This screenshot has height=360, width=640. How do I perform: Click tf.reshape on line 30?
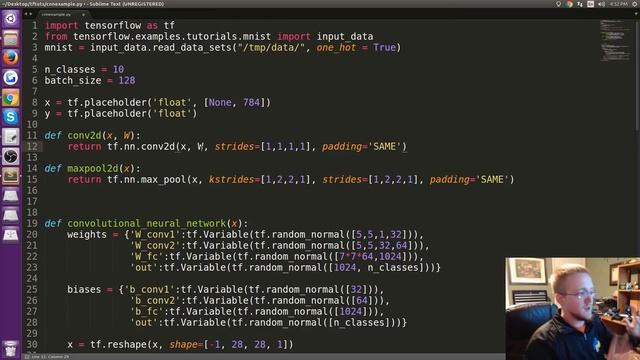(x=118, y=344)
